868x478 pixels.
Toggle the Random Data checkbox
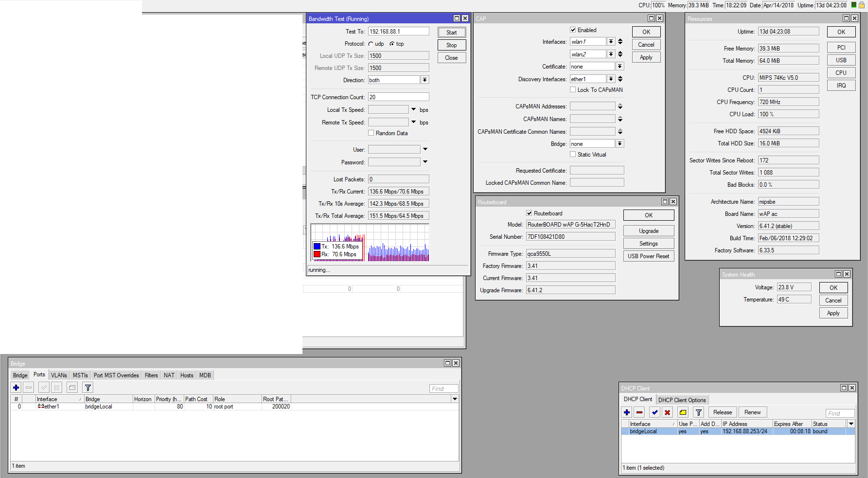pyautogui.click(x=371, y=133)
